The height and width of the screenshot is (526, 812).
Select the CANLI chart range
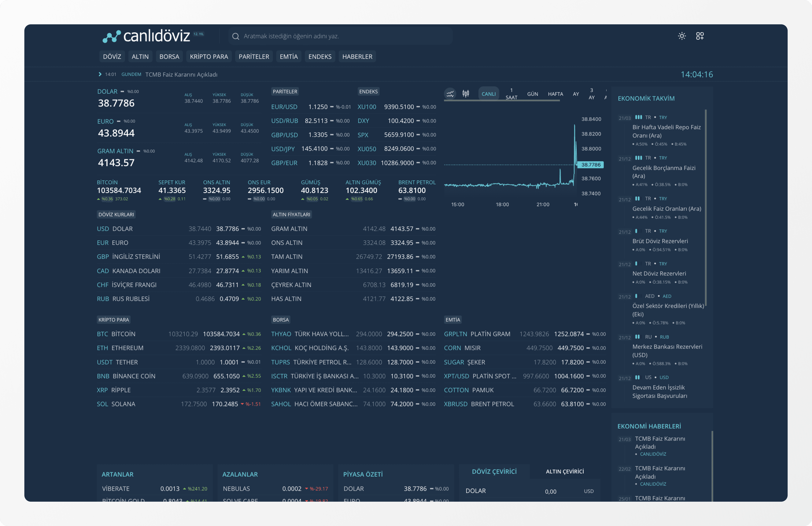coord(488,94)
